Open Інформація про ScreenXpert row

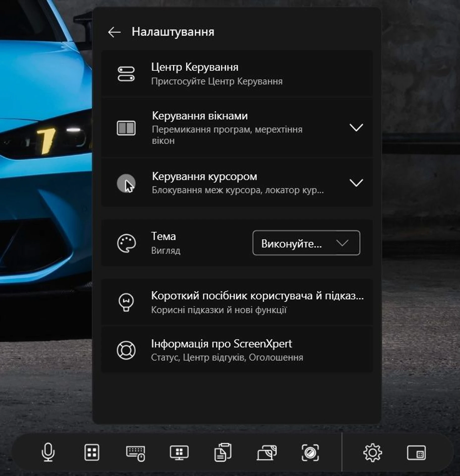click(237, 350)
